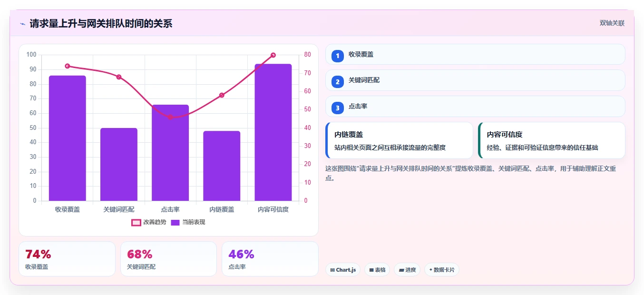Screen dimensions: 644x295
Task: Click the x-axis label 点击率
Action: click(x=170, y=209)
